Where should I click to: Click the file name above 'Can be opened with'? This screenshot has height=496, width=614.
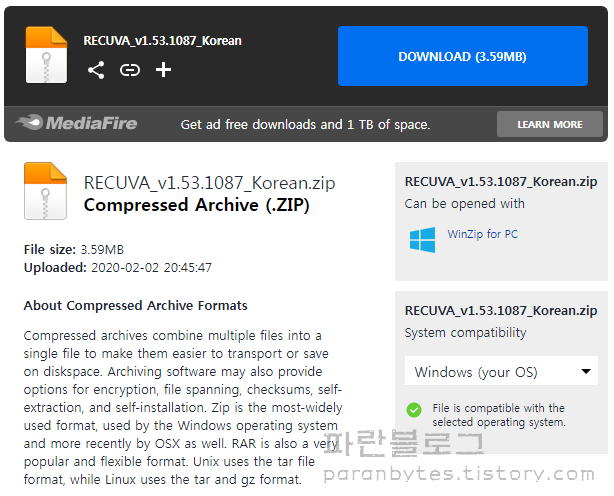tap(501, 182)
